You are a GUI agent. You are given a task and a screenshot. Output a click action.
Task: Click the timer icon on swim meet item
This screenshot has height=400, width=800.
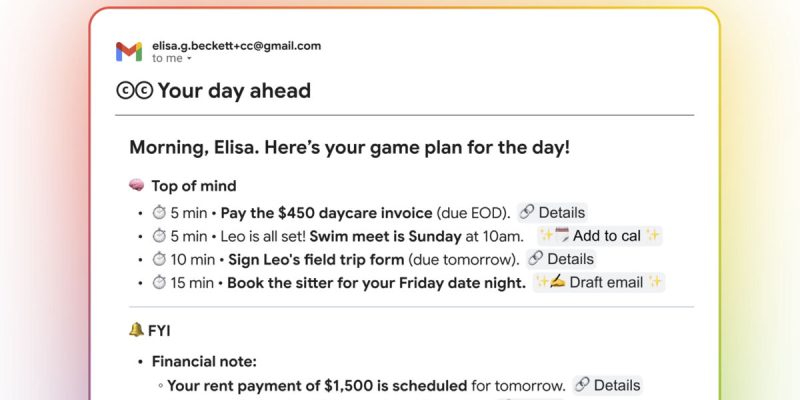click(x=158, y=236)
